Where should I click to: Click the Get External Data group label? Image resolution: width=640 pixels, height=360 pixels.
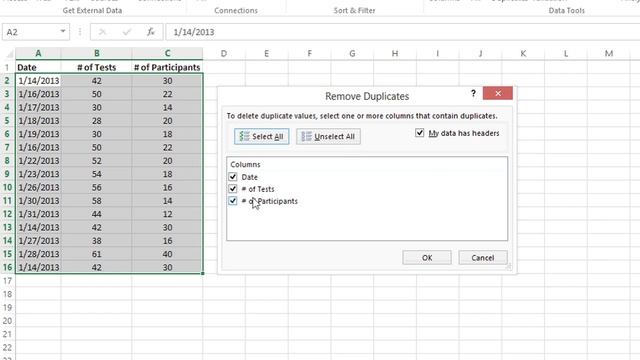(92, 11)
